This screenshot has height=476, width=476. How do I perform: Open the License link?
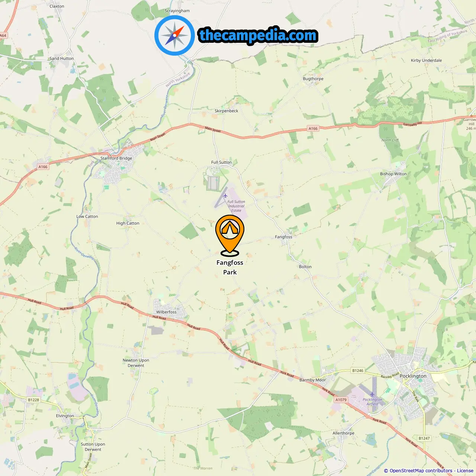coord(465,470)
